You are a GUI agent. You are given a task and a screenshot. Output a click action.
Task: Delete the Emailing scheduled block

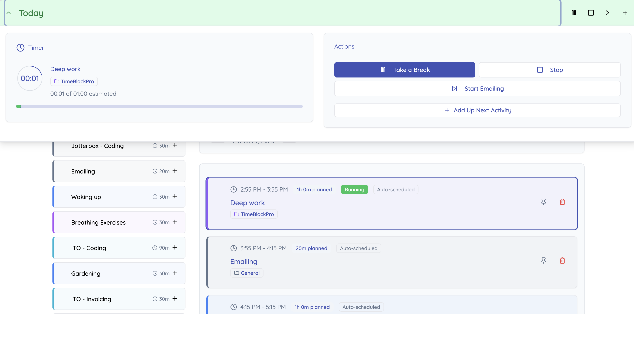[562, 261]
